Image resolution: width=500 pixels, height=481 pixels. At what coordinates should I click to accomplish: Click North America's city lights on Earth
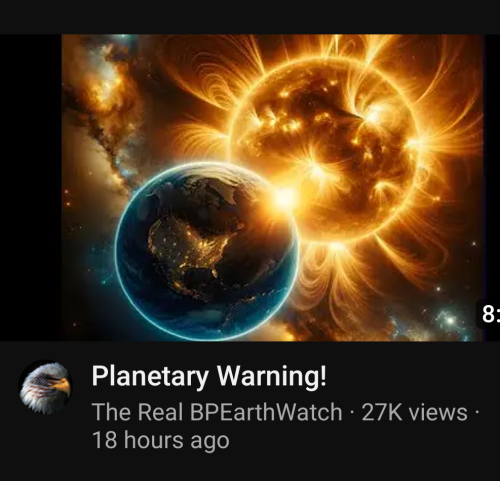190,247
